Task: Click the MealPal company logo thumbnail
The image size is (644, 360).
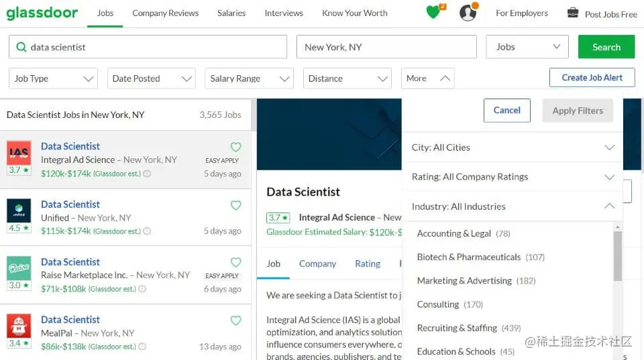Action: click(x=19, y=326)
